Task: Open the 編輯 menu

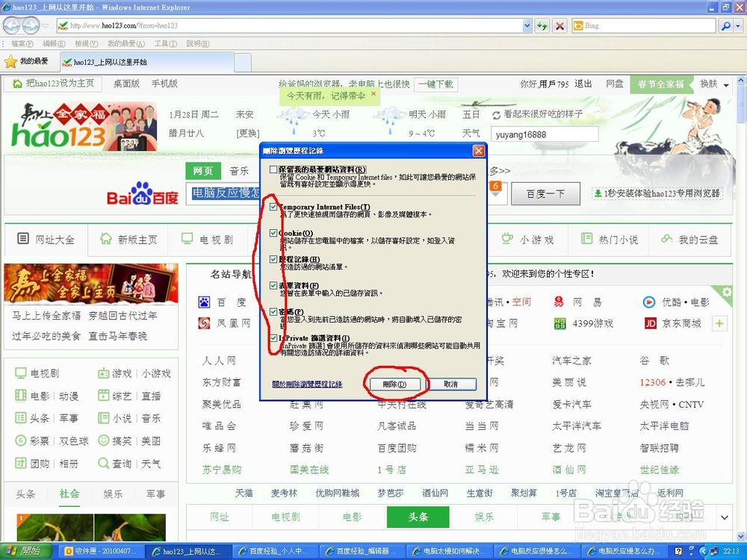Action: [x=54, y=43]
